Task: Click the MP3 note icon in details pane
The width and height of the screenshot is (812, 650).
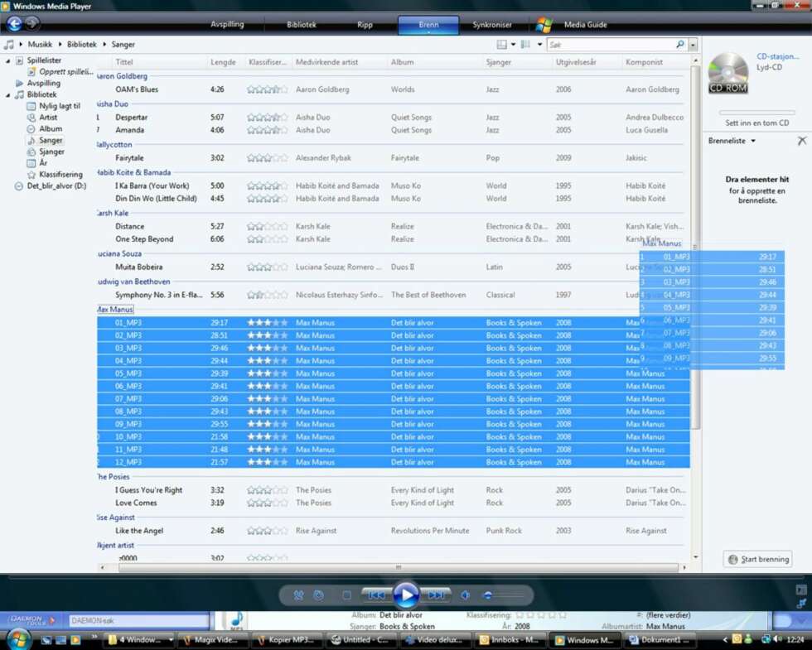Action: point(236,620)
